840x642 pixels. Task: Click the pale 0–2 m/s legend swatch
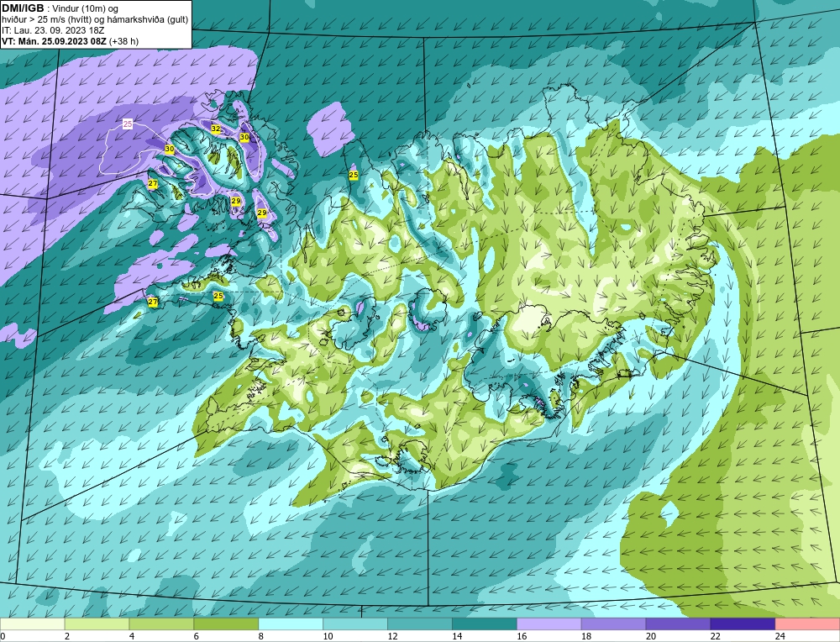coord(32,624)
